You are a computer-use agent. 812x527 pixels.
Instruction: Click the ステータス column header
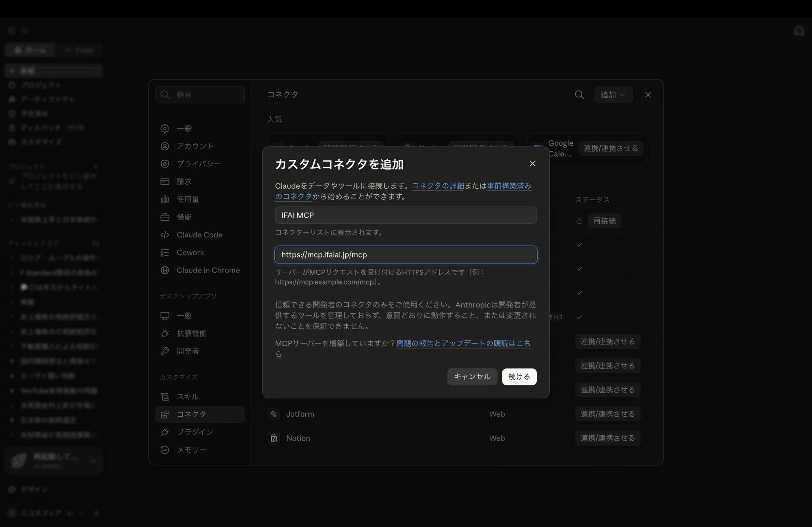(x=592, y=200)
